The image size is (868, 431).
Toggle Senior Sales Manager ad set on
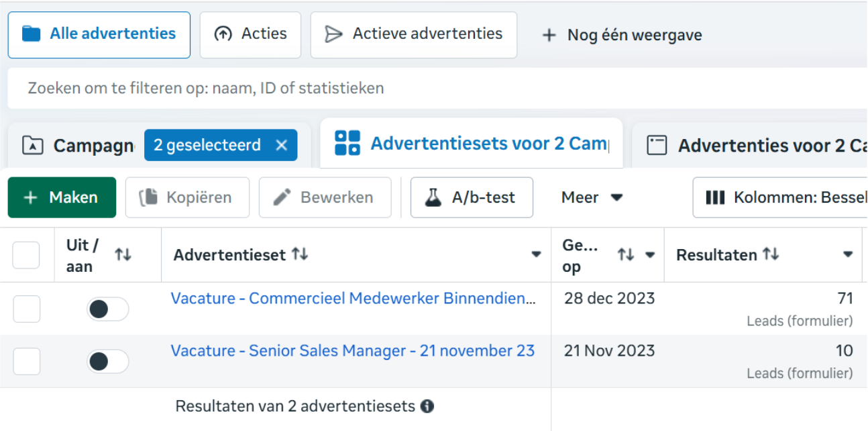pos(107,362)
